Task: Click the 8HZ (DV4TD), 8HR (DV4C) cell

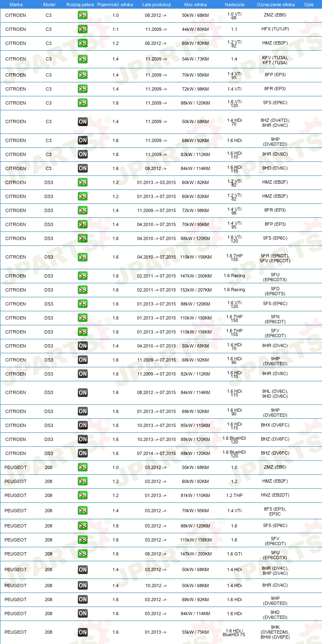Action: pos(275,123)
